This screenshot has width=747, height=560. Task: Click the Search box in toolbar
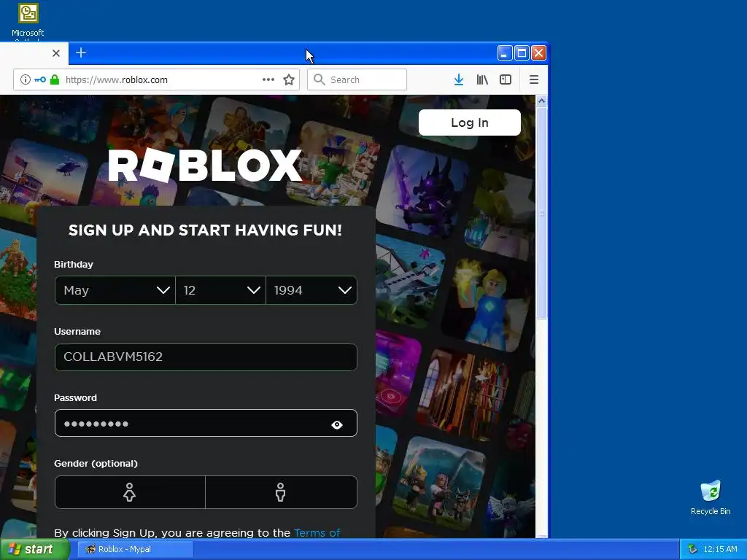(x=357, y=79)
